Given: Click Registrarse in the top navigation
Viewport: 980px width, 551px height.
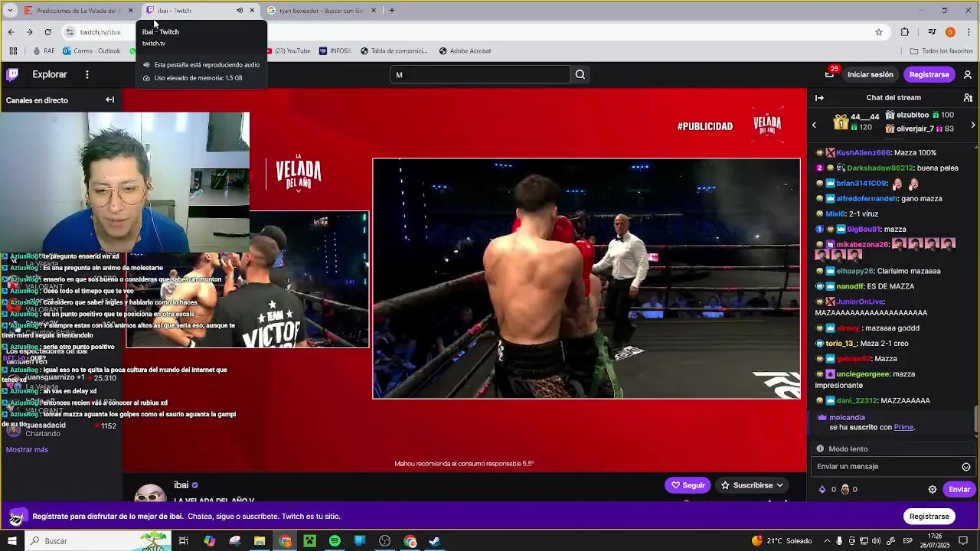Looking at the screenshot, I should [929, 74].
